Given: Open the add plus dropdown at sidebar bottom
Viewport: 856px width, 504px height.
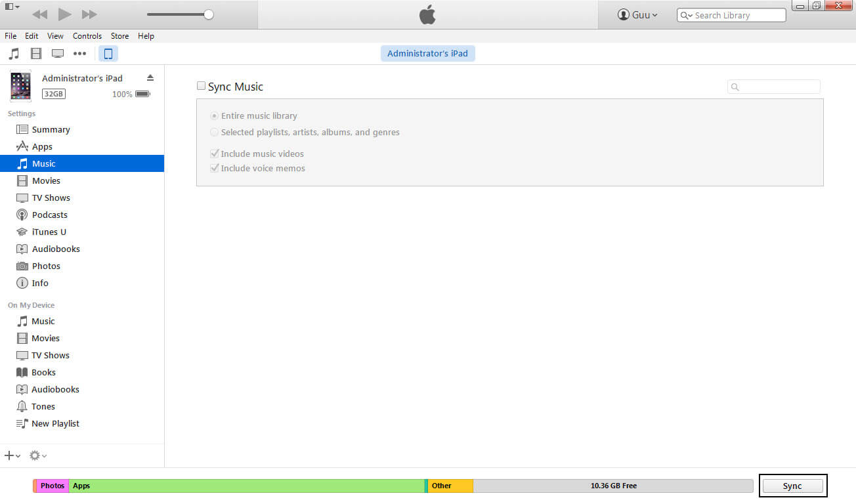Looking at the screenshot, I should click(x=12, y=455).
